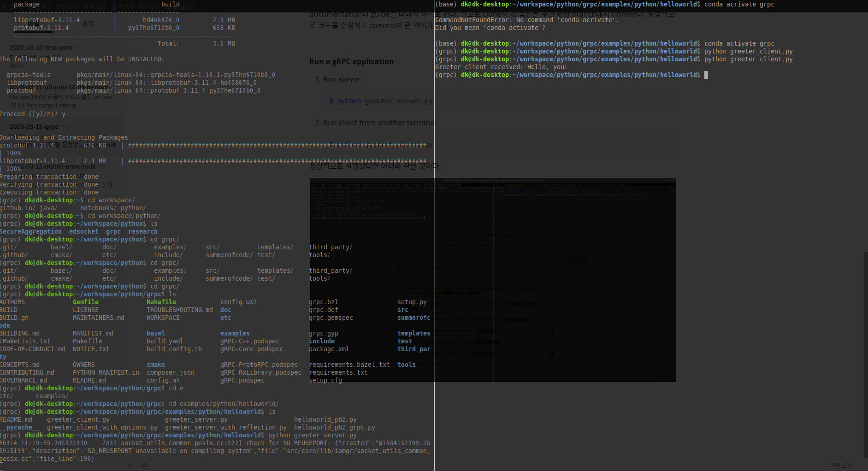Click the TROUBLESHOOTING.md entry
Image resolution: width=868 pixels, height=471 pixels.
pyautogui.click(x=180, y=310)
